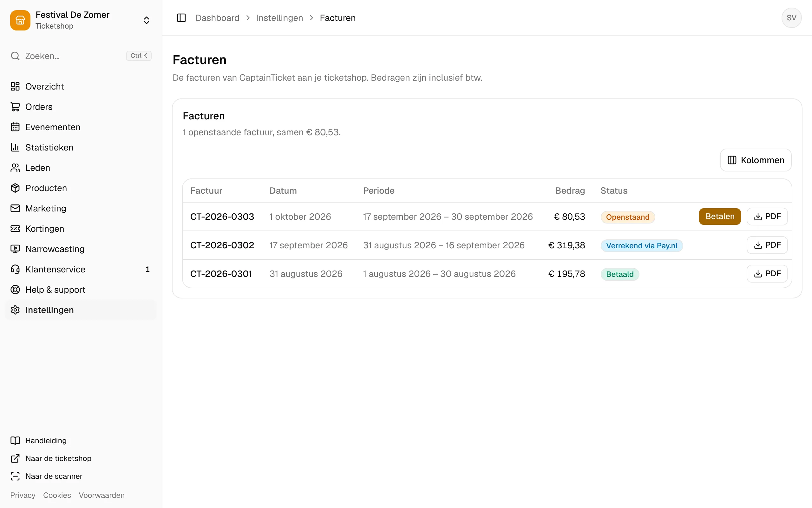
Task: Click the Narrowcasting screen icon
Action: (15, 249)
